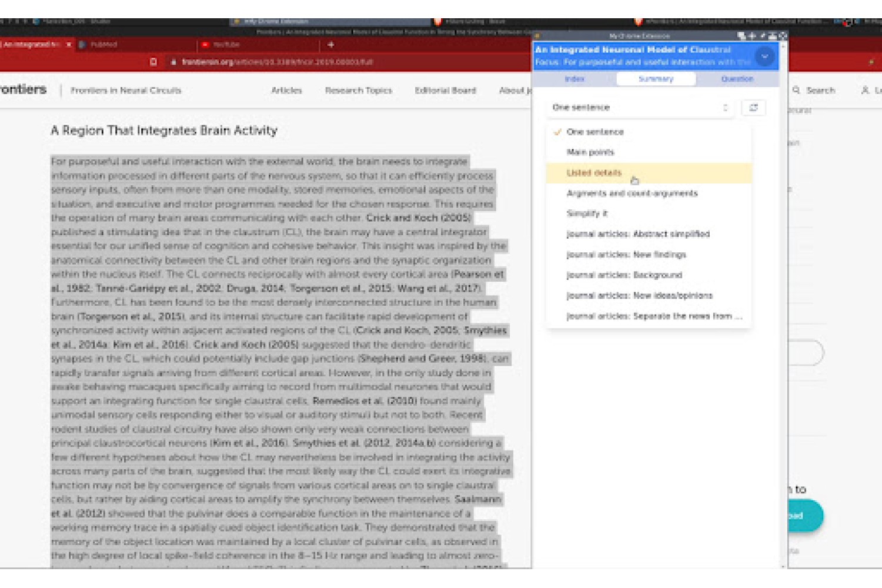Image resolution: width=882 pixels, height=588 pixels.
Task: Select Journal articles: Abstract simplified
Action: click(x=649, y=234)
